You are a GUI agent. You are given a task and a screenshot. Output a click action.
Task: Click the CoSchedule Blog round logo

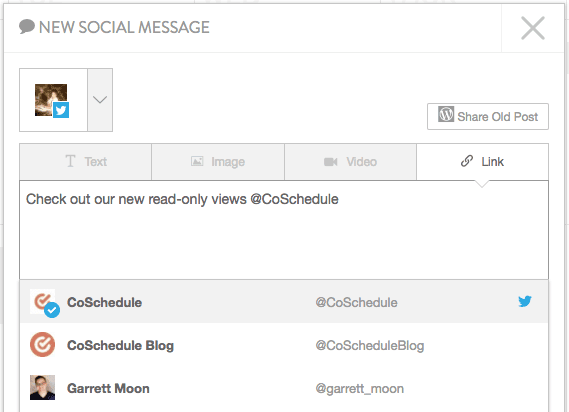coord(42,344)
